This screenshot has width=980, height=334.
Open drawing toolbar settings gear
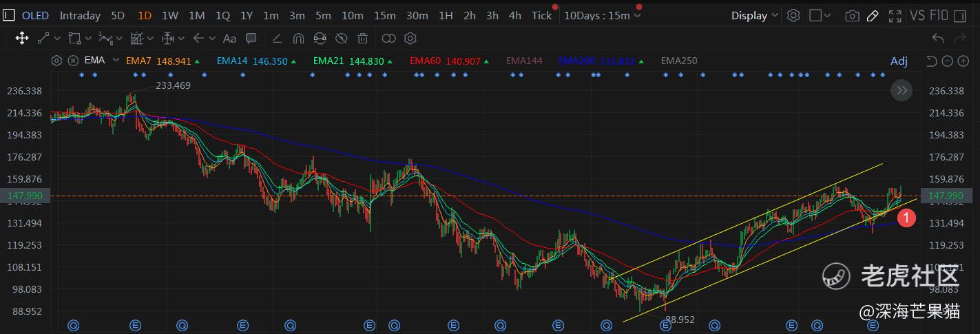click(410, 39)
